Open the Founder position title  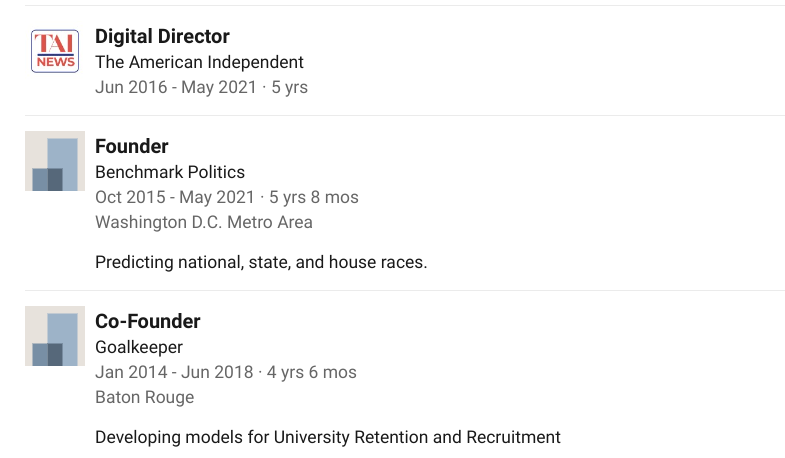(x=131, y=147)
